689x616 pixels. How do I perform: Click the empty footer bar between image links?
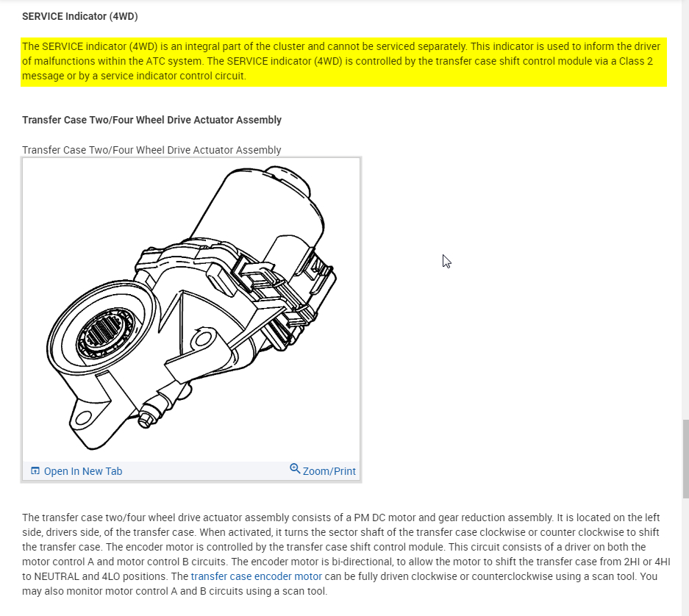point(206,471)
